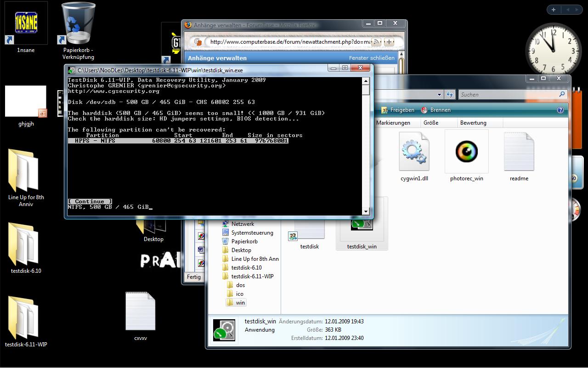
Task: Click the console scrollbar up arrow
Action: coord(366,81)
